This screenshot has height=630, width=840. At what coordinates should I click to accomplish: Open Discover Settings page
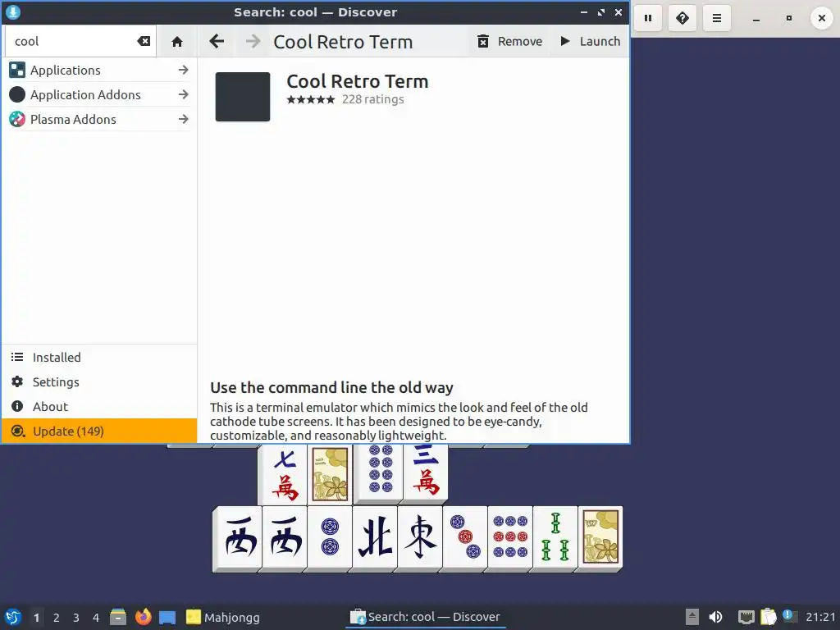99,382
